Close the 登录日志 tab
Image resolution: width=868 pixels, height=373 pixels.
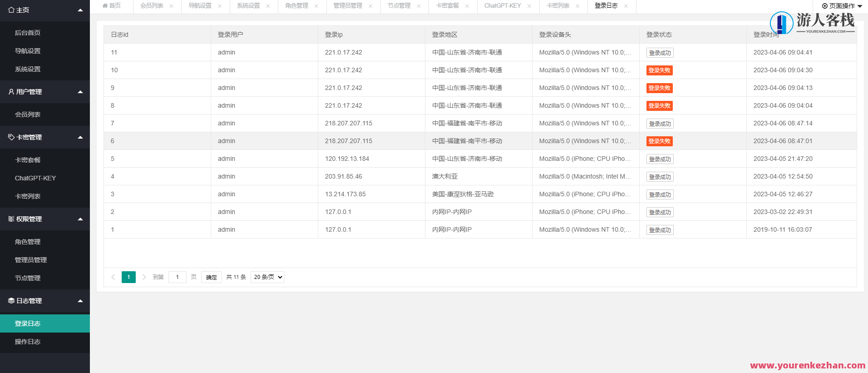[x=626, y=6]
